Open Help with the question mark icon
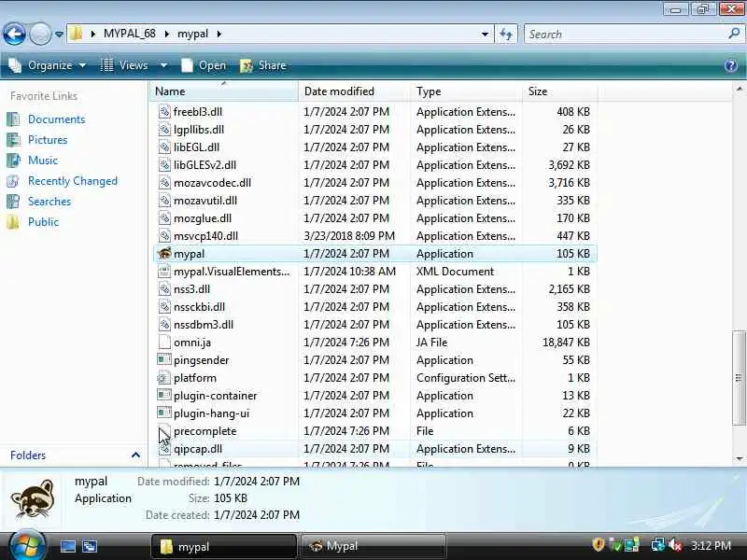747x560 pixels. pos(730,65)
